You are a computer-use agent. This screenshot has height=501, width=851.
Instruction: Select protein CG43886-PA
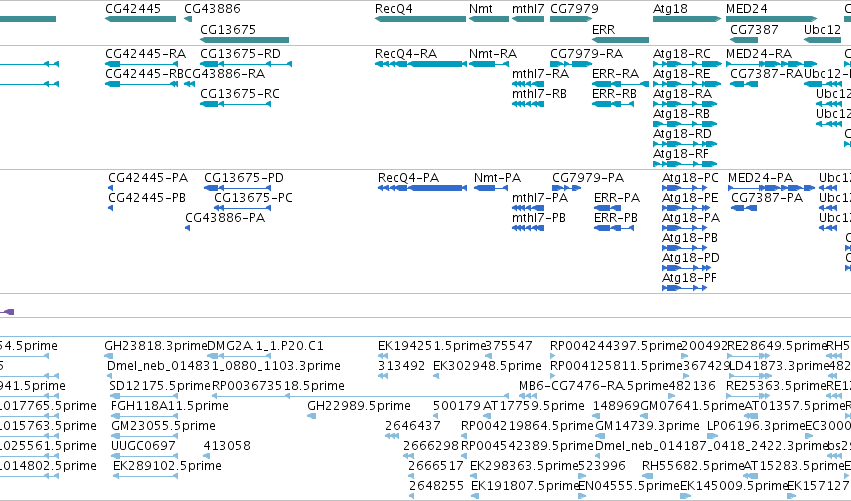[x=188, y=228]
